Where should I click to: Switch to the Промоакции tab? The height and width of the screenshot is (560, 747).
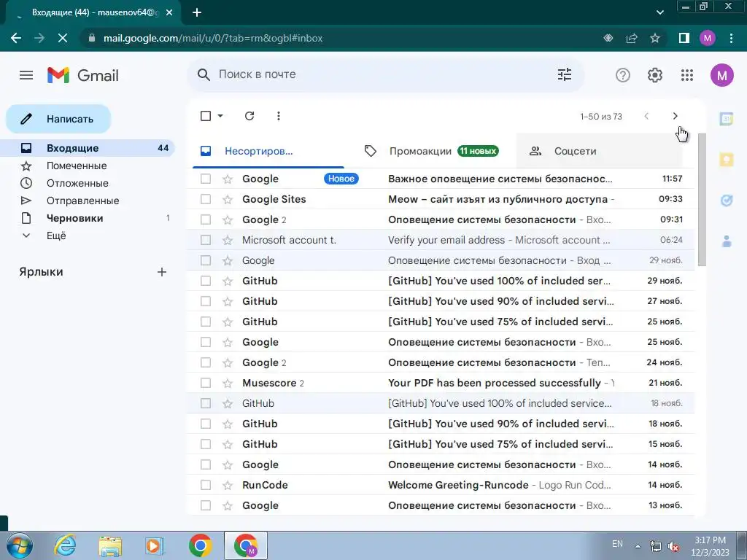click(431, 151)
